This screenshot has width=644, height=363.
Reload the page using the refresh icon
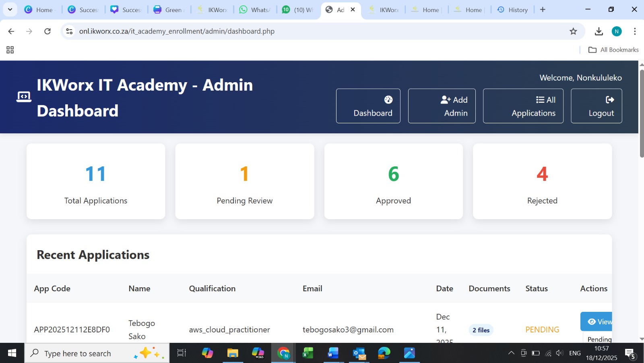pos(47,31)
